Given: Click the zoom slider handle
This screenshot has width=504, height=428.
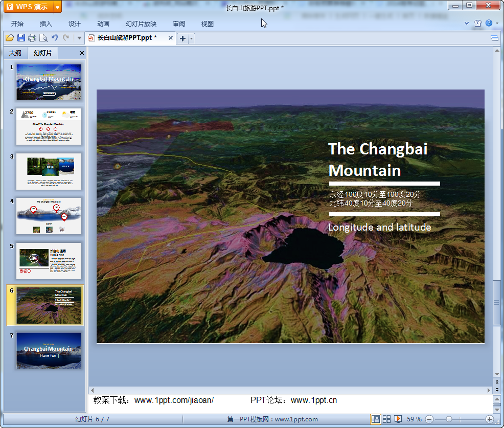Looking at the screenshot, I should 449,419.
